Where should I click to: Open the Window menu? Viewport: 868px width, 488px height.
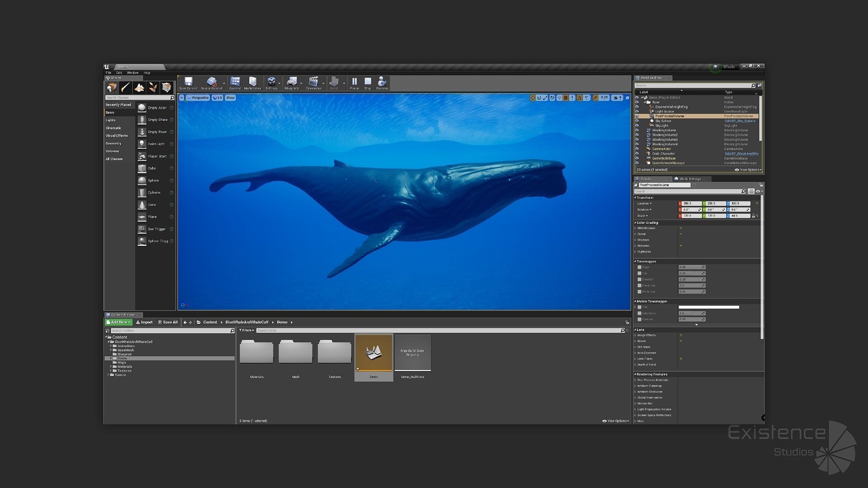[x=132, y=73]
